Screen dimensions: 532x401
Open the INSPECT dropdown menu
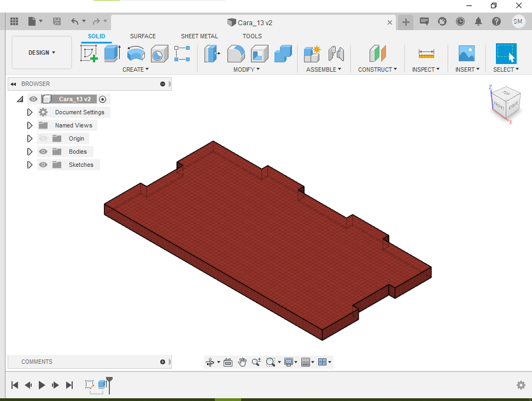pos(426,69)
